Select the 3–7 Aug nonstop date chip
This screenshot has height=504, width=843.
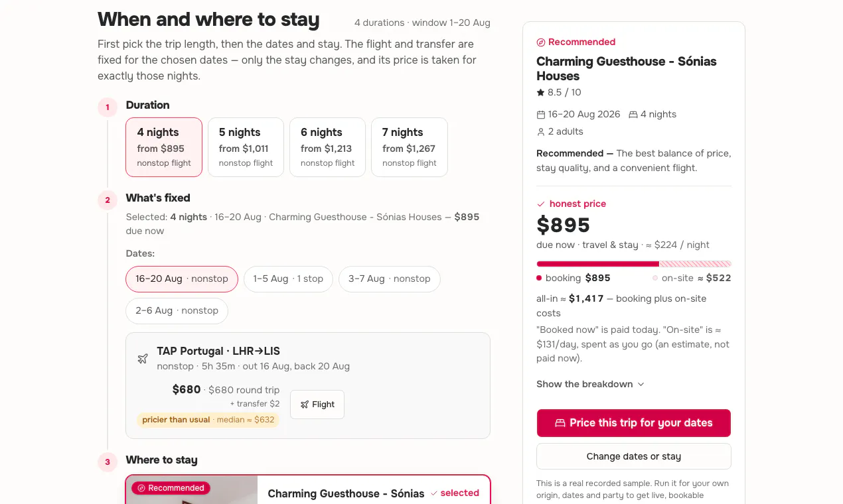(390, 279)
